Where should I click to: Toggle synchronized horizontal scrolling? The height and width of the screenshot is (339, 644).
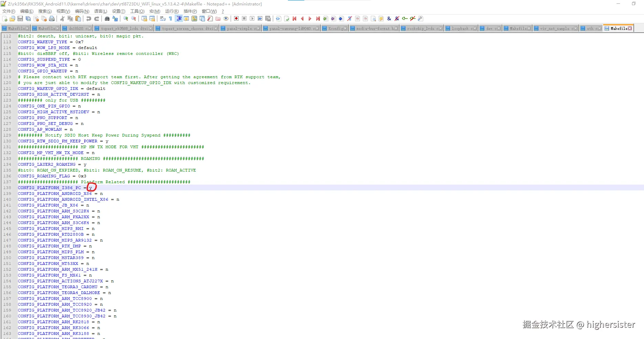[x=152, y=19]
